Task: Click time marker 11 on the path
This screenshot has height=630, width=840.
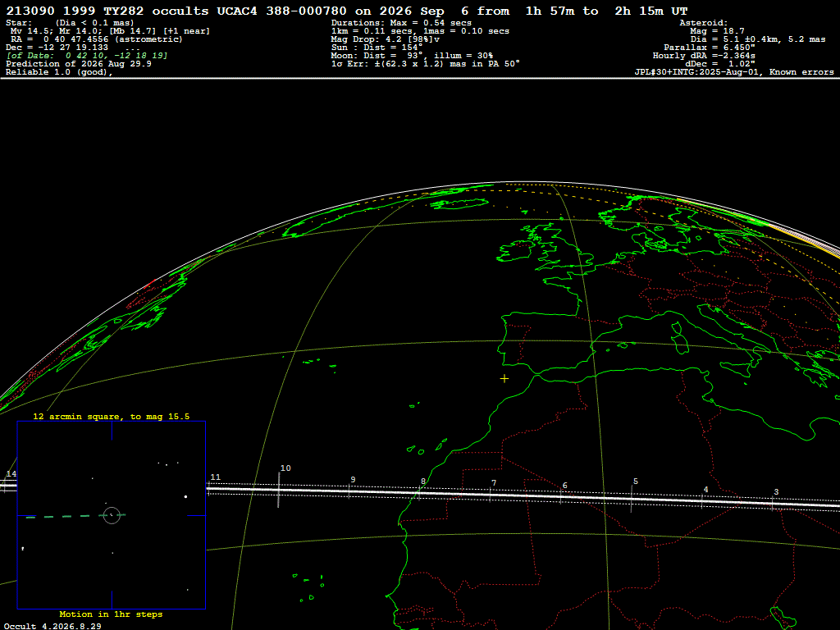Action: point(216,477)
